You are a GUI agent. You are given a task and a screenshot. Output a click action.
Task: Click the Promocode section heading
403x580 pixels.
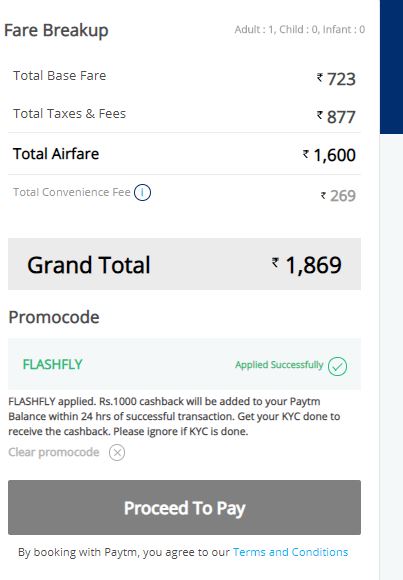(54, 317)
